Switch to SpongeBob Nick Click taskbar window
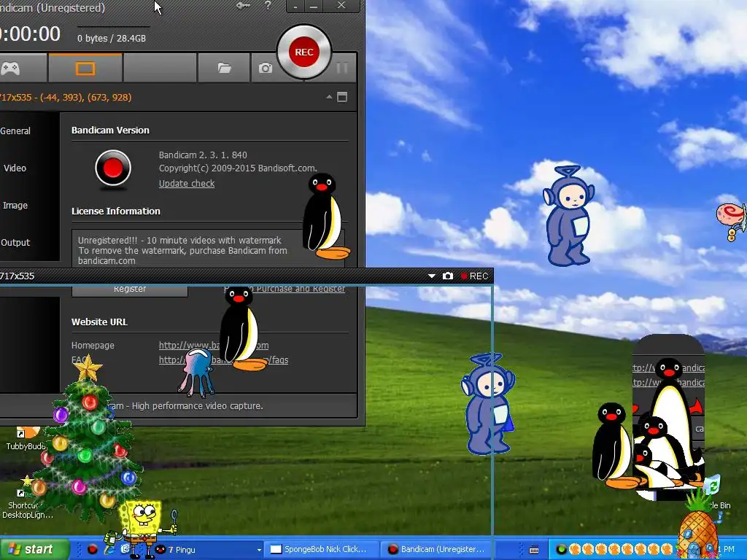This screenshot has height=560, width=747. point(322,549)
